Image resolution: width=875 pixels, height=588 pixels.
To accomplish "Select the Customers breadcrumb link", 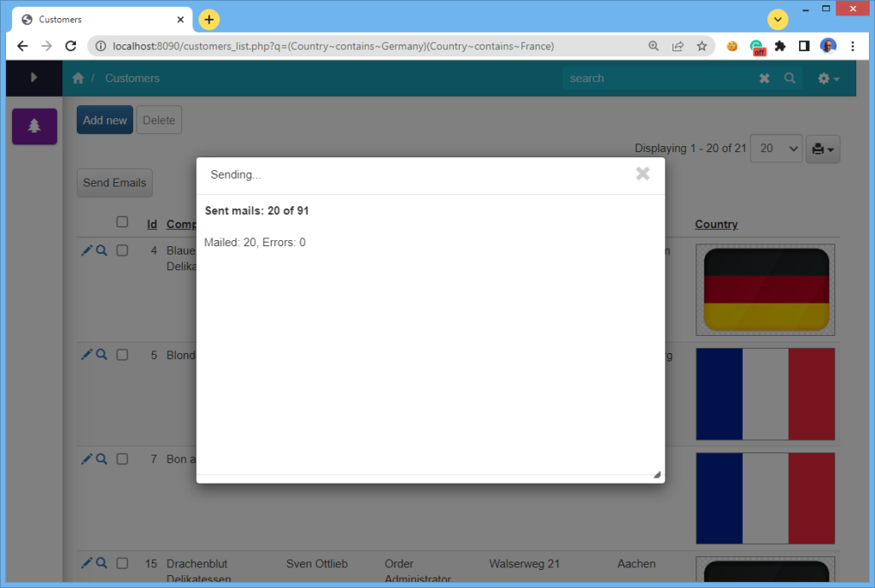I will 132,78.
